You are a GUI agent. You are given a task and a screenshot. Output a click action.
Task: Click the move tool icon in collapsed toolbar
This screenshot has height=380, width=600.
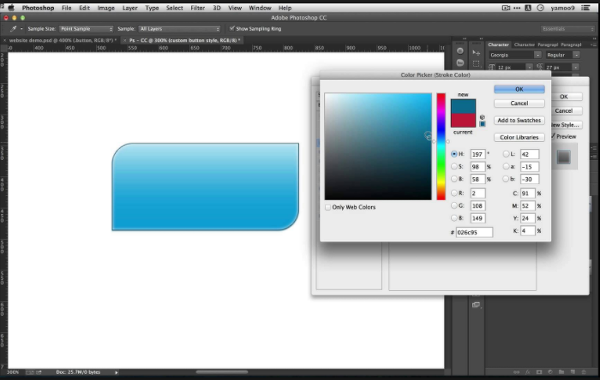click(476, 52)
